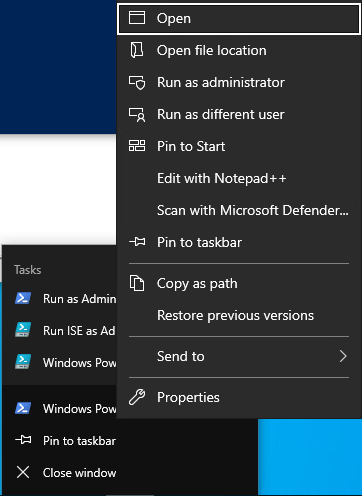This screenshot has width=362, height=496.
Task: Click the window icon beside Open
Action: point(137,18)
